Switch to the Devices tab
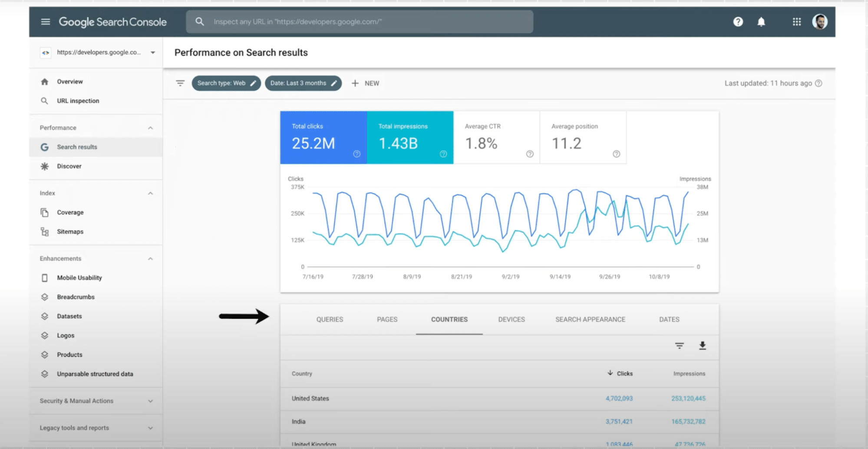This screenshot has width=868, height=449. pyautogui.click(x=511, y=319)
